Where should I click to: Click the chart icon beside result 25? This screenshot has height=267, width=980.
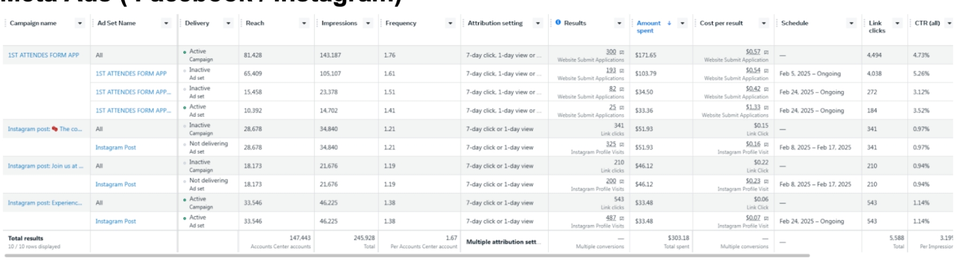pos(621,108)
